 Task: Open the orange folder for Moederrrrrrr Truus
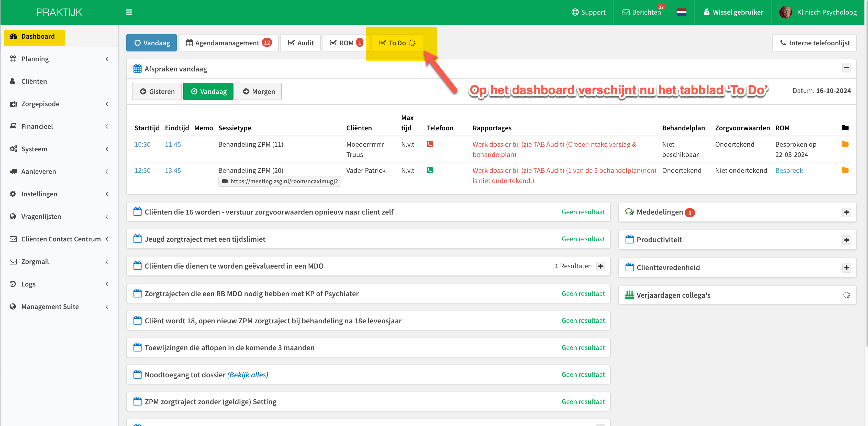coord(845,144)
